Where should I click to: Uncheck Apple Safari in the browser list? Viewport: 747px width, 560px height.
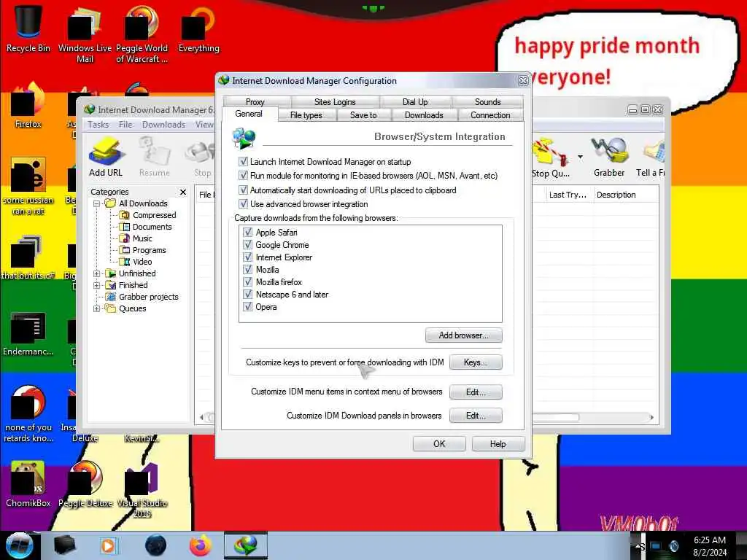pos(248,233)
